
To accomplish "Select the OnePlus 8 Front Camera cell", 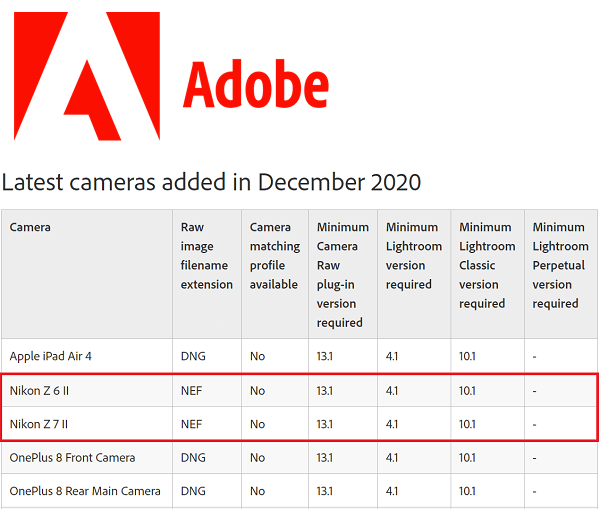I will pos(72,458).
